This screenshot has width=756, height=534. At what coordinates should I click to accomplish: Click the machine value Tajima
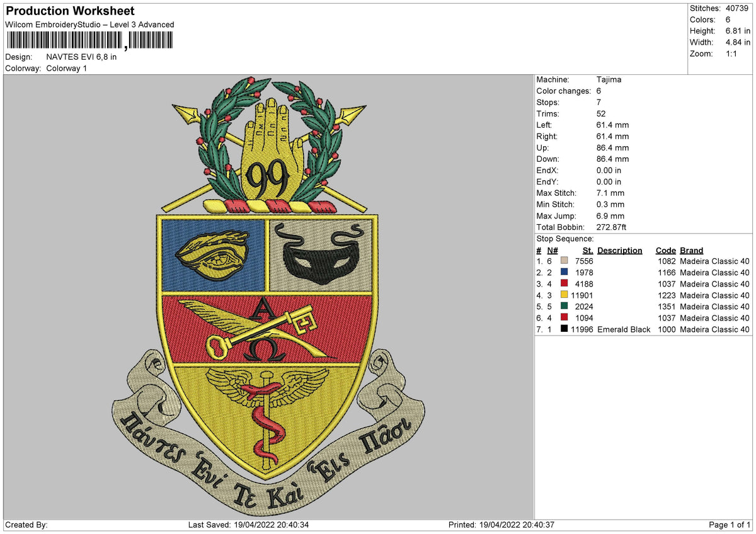coord(609,80)
